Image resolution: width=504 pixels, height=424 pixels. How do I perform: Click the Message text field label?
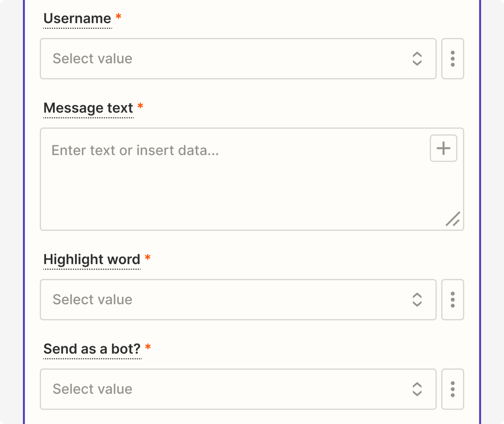(88, 108)
